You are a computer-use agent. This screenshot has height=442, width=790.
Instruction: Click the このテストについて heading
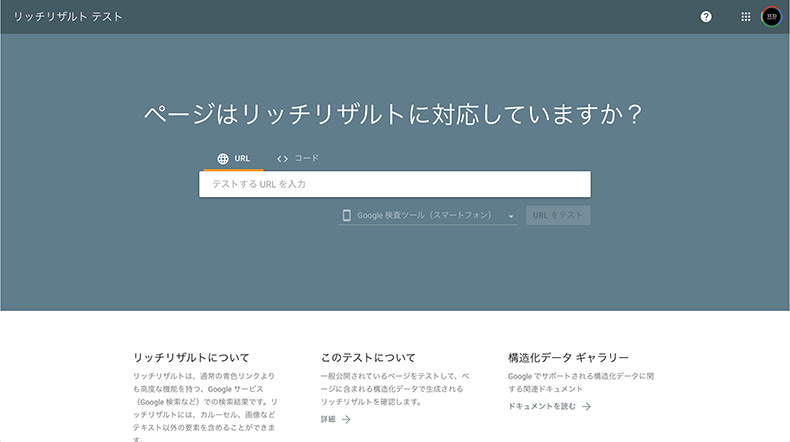click(x=368, y=358)
